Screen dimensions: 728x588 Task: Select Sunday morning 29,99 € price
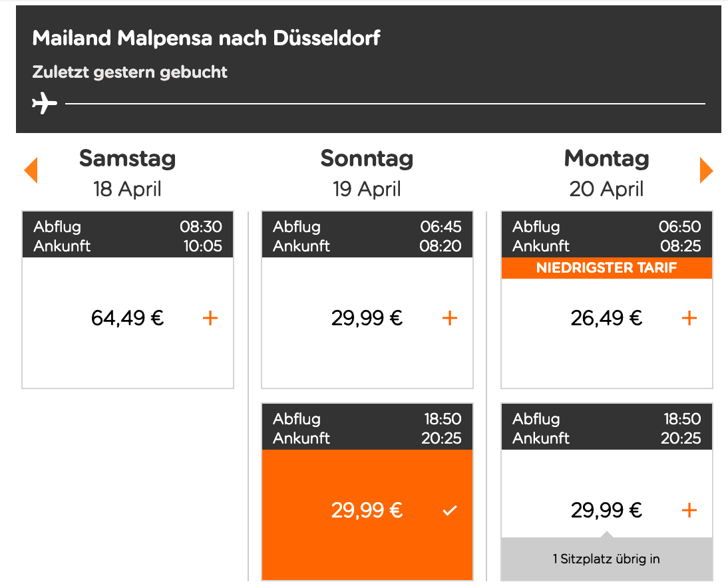[367, 319]
